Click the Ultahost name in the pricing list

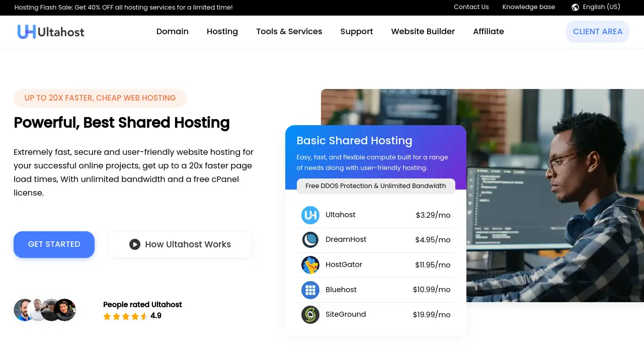click(x=341, y=215)
